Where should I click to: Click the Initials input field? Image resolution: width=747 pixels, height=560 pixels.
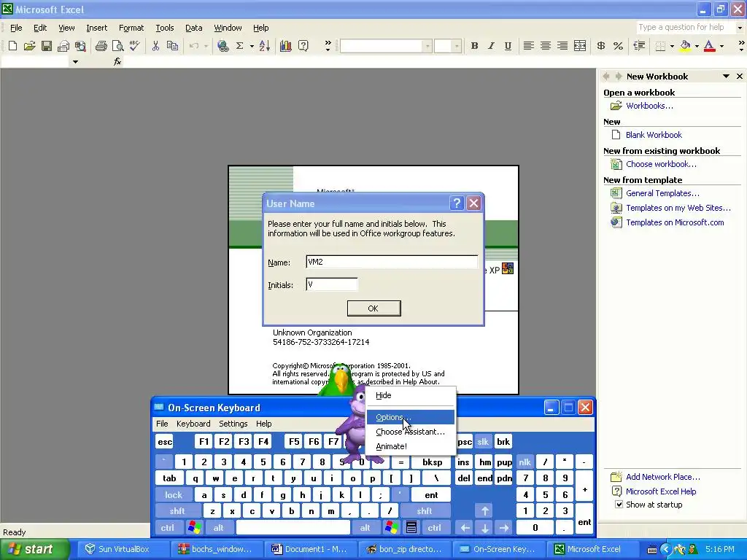332,285
